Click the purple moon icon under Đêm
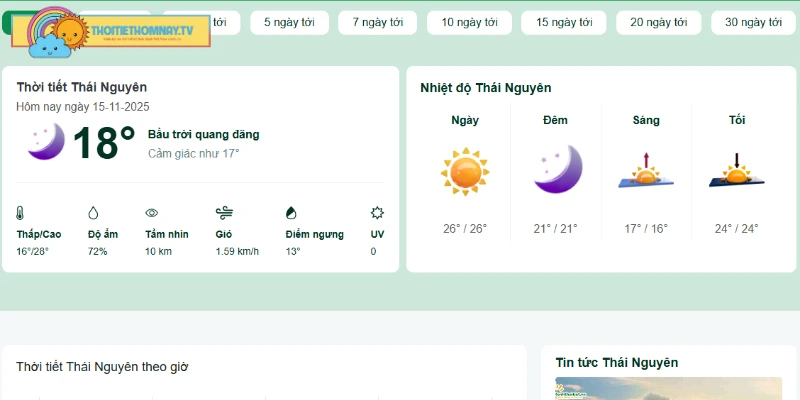Screen dimensions: 800x400 pyautogui.click(x=558, y=169)
